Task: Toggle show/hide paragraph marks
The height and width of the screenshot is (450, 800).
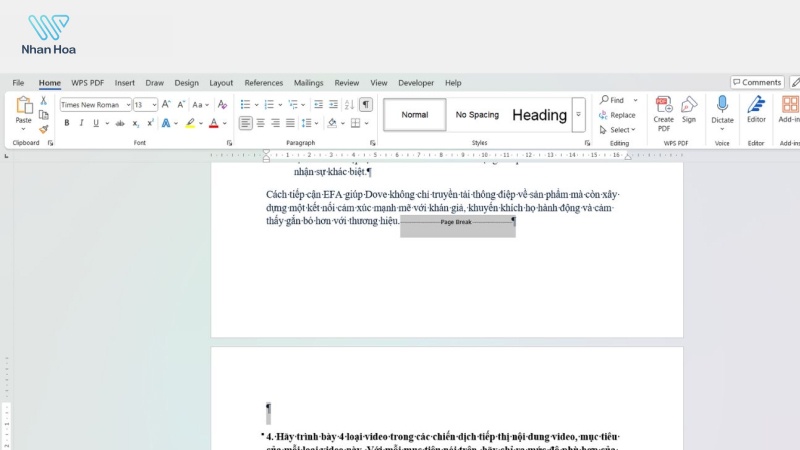Action: 366,105
